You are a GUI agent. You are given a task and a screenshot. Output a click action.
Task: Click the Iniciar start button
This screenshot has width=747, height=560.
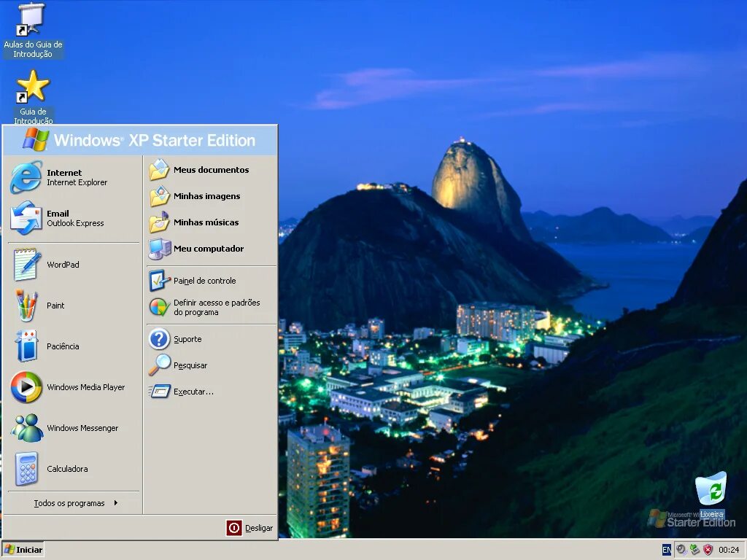[23, 550]
